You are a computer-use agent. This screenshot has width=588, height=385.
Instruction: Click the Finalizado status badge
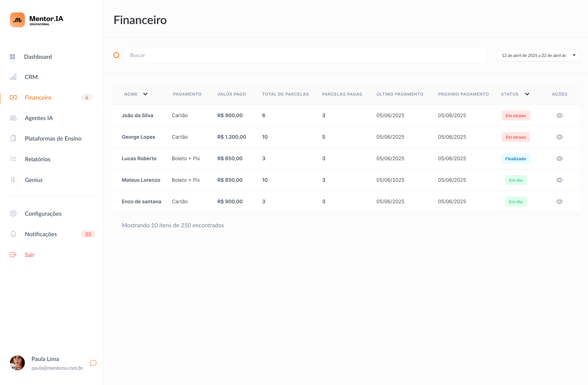(516, 159)
